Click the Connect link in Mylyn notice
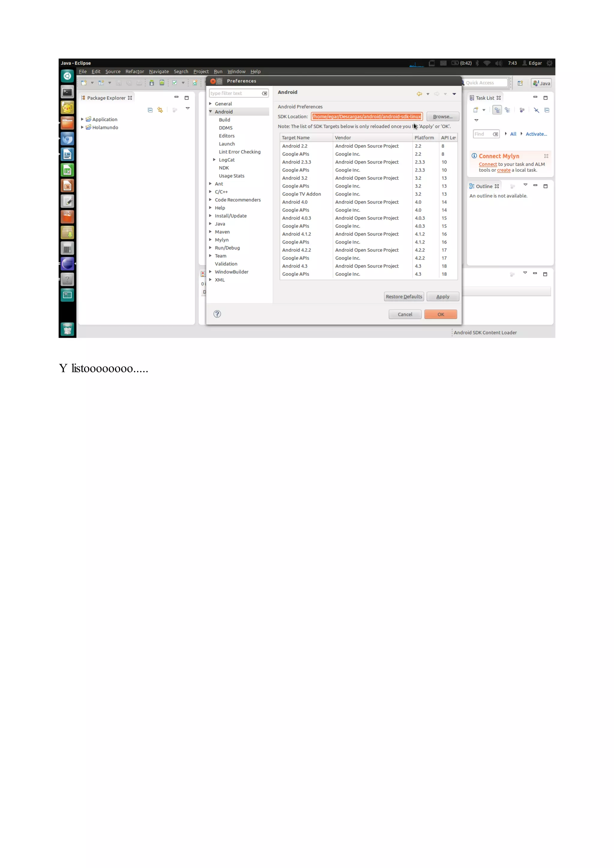 [488, 164]
